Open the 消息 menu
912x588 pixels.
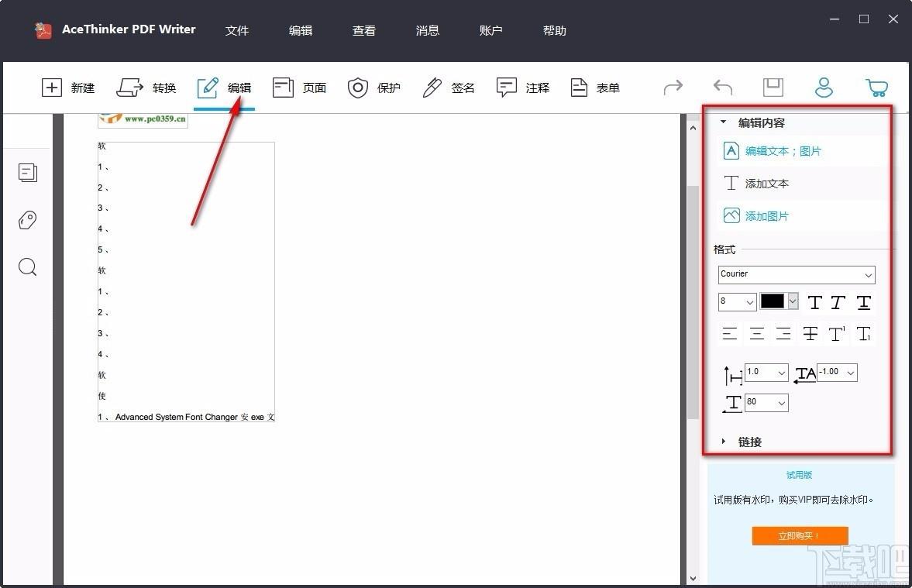[428, 30]
